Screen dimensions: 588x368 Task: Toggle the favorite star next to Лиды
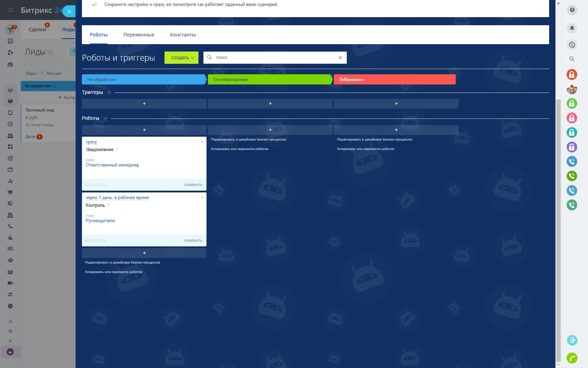pos(50,52)
